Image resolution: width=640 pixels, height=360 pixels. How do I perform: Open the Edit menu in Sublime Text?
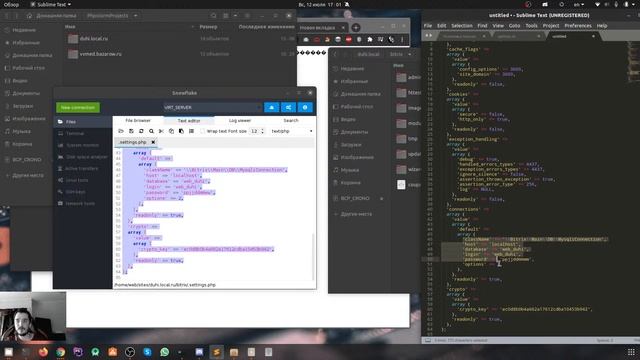(x=442, y=25)
